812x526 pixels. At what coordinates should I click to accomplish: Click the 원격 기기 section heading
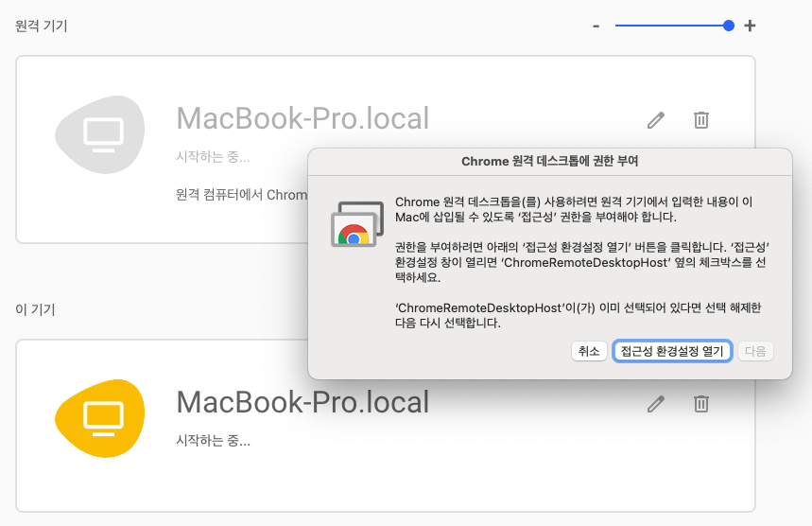coord(42,26)
